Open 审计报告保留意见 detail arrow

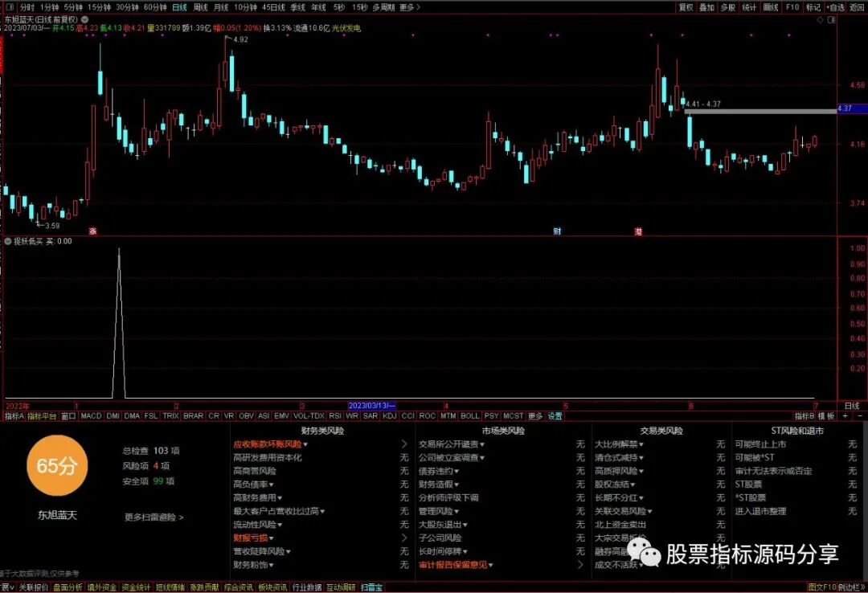pyautogui.click(x=580, y=565)
